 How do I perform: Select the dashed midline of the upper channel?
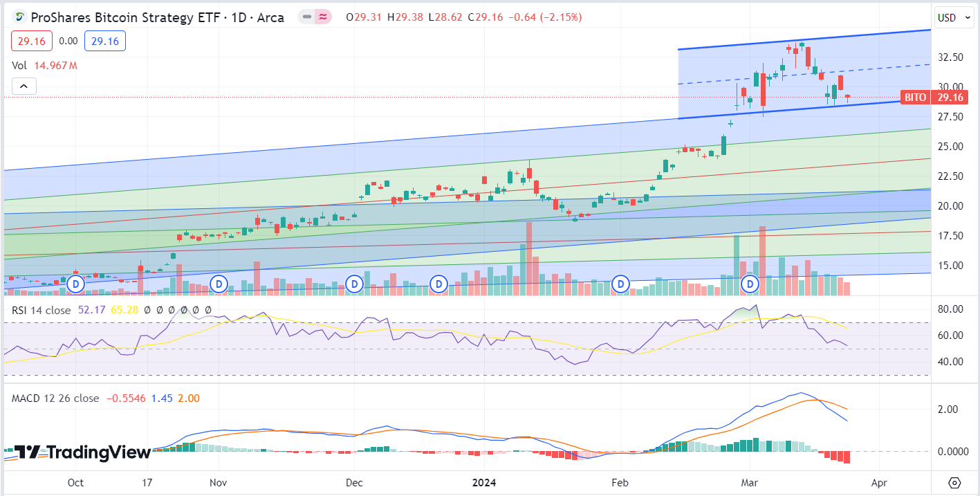tap(804, 74)
